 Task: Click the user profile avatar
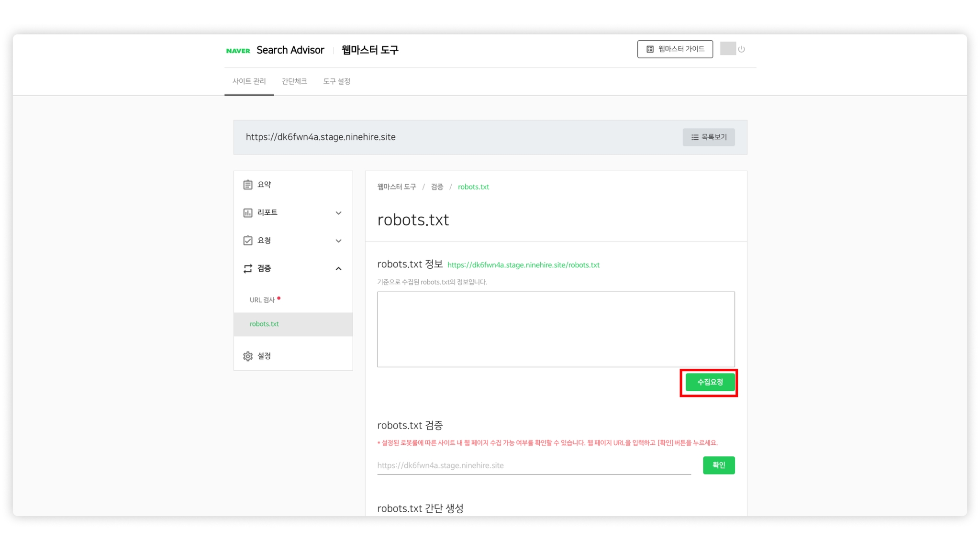point(727,49)
